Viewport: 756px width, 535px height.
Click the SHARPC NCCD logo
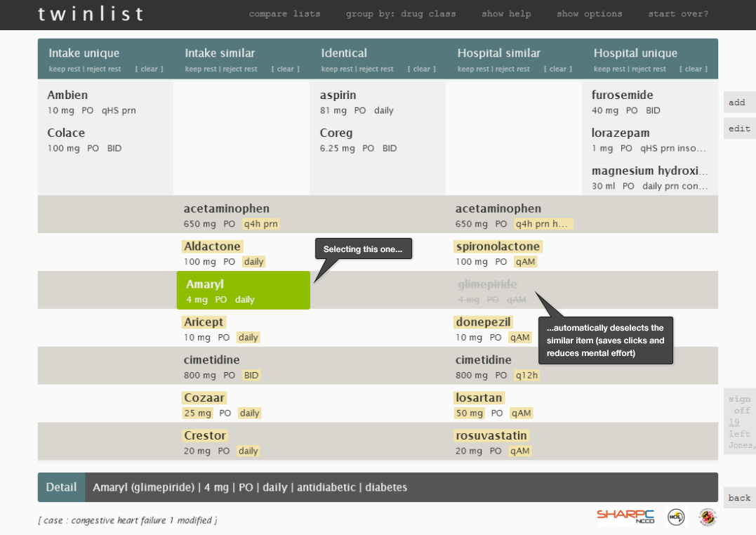(x=625, y=517)
